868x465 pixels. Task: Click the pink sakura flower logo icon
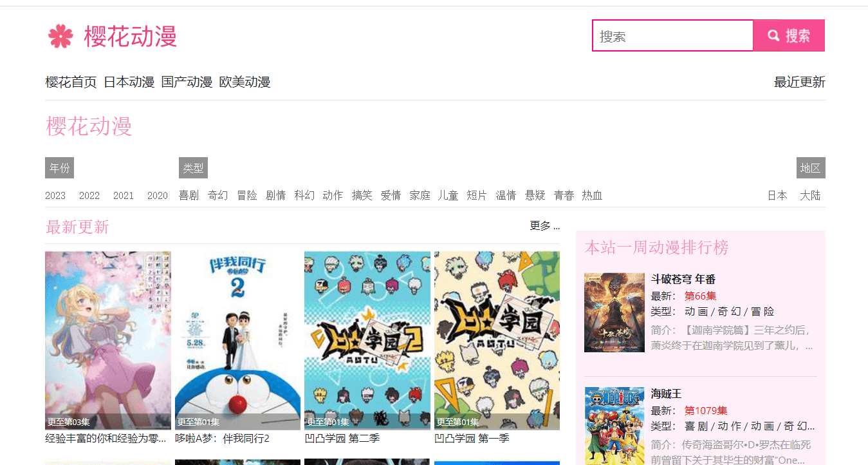coord(60,36)
